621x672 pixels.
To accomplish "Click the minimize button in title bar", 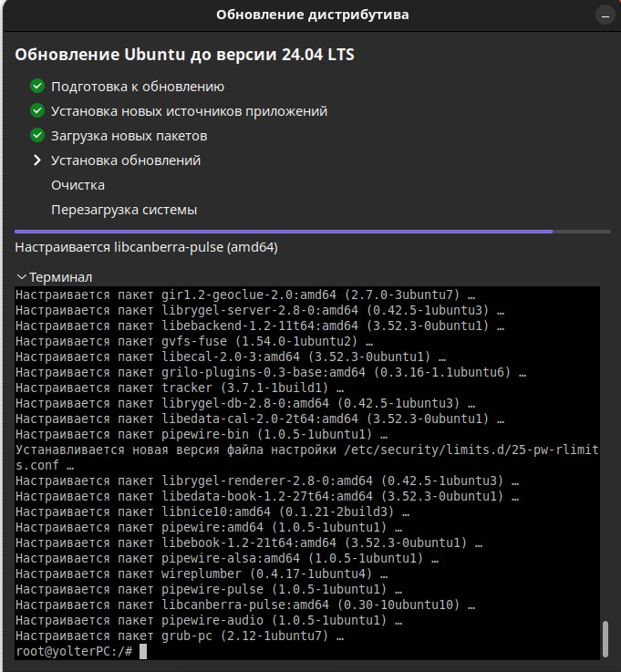I will click(x=605, y=16).
